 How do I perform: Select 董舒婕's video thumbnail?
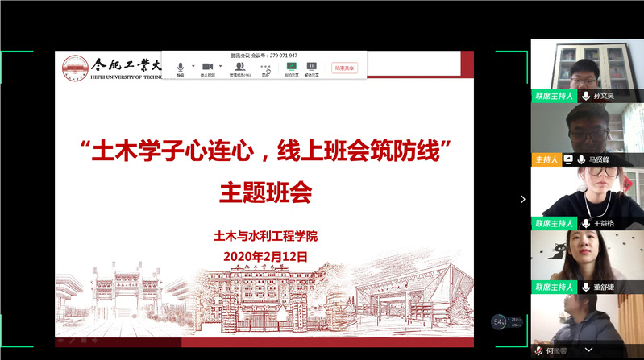587,256
